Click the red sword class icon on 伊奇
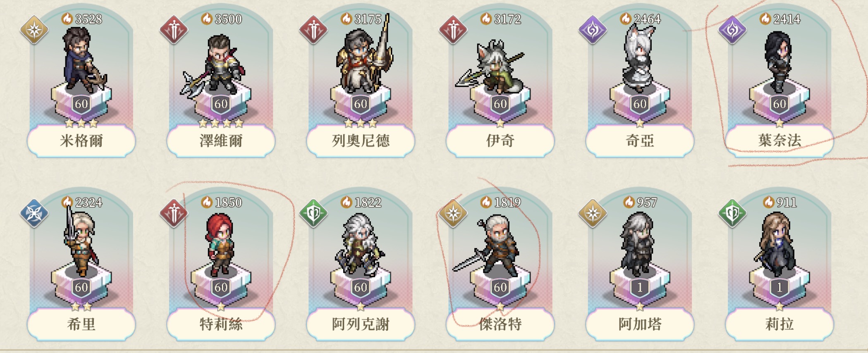The width and height of the screenshot is (868, 353). click(x=453, y=30)
